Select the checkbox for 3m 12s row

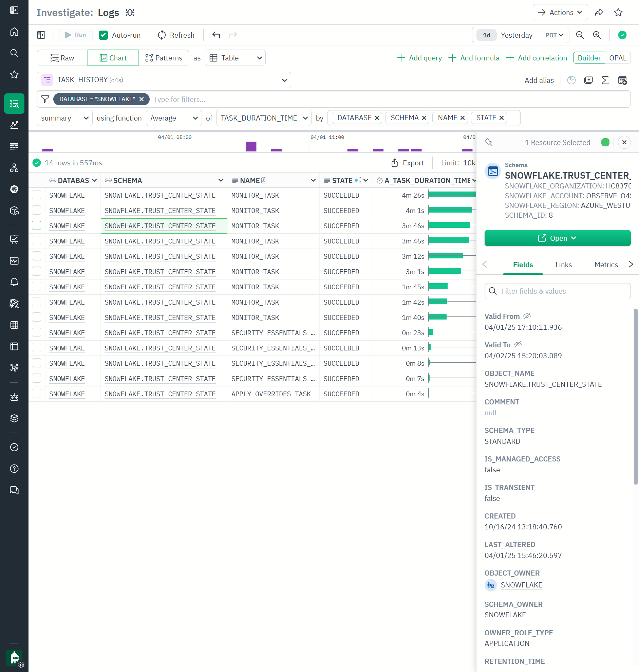click(36, 256)
